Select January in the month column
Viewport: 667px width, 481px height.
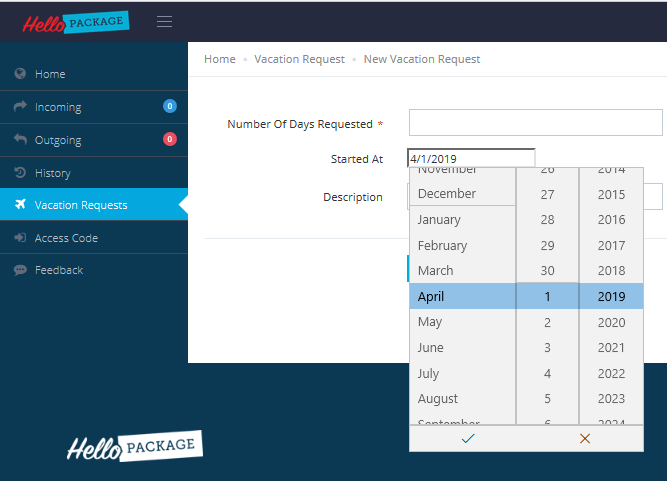(439, 219)
